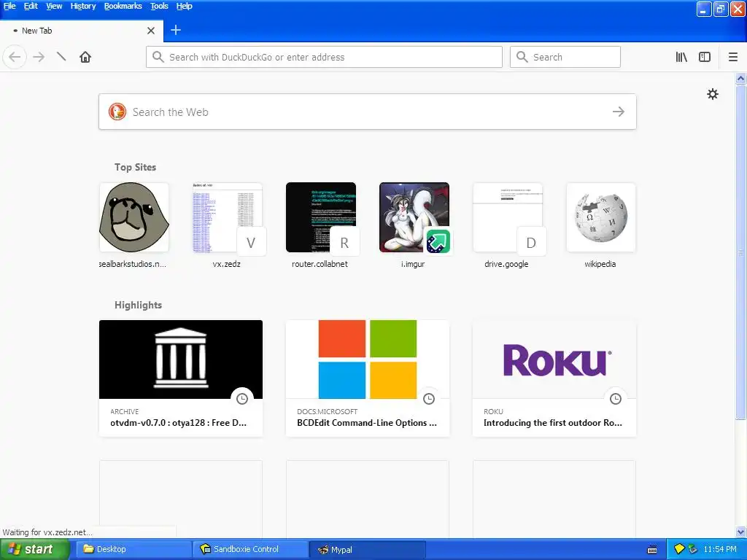Go back with the back arrow button
Image resolution: width=747 pixels, height=560 pixels.
(15, 57)
